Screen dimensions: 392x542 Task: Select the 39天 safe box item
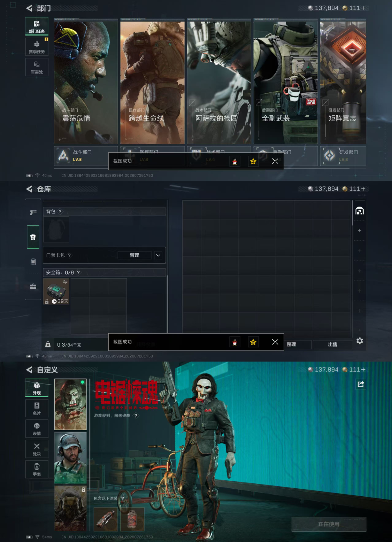point(56,292)
